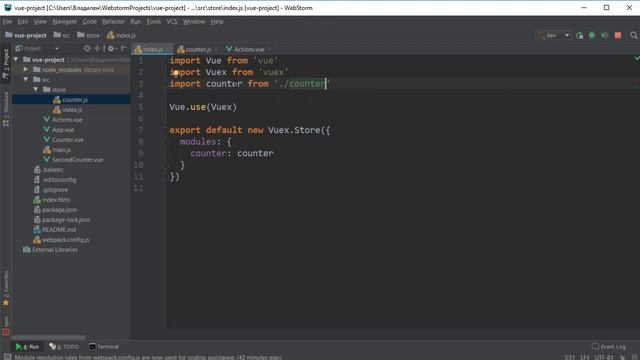Click vue-project breadcrumb in navigation bar
The image size is (640, 360).
click(26, 36)
